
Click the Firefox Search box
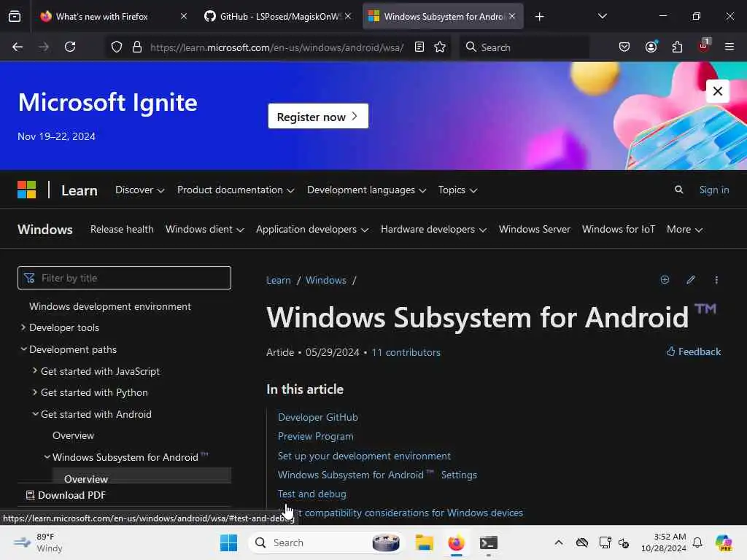524,47
